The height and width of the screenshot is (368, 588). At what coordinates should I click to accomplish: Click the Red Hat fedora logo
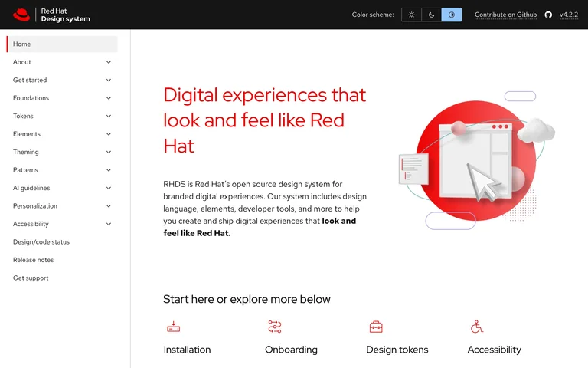coord(21,15)
